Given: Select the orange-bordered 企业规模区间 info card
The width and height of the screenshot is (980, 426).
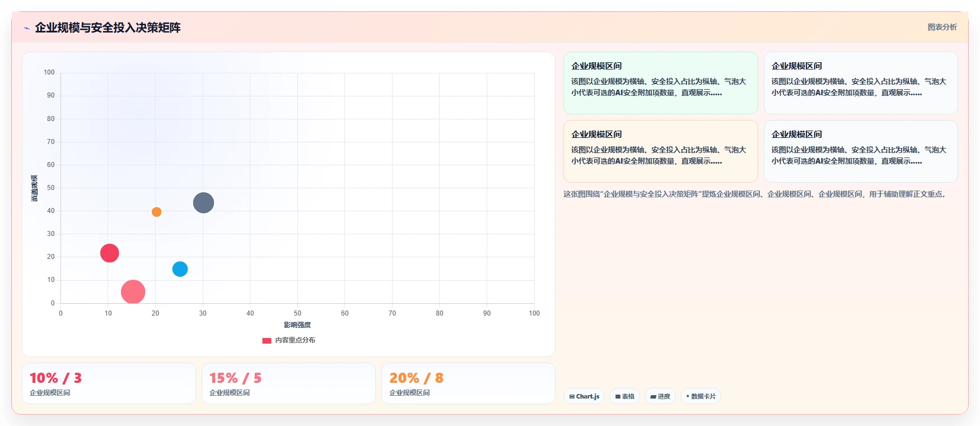Looking at the screenshot, I should [660, 151].
